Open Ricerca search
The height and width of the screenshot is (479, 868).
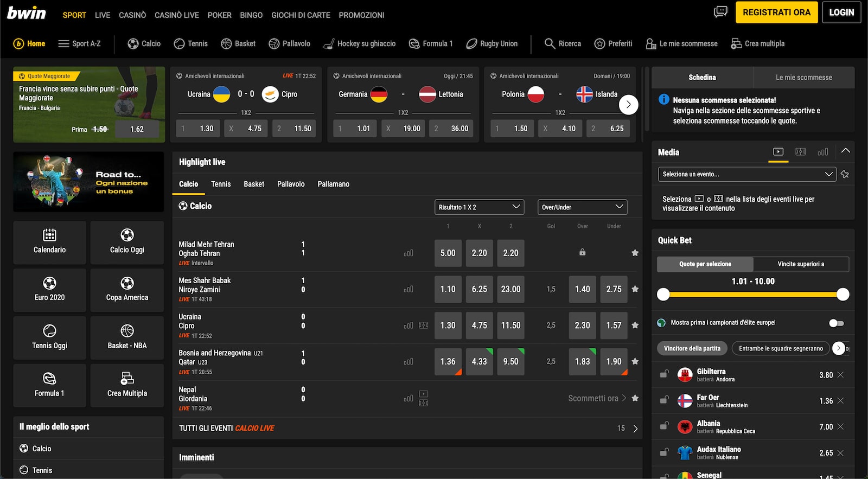[x=563, y=43]
